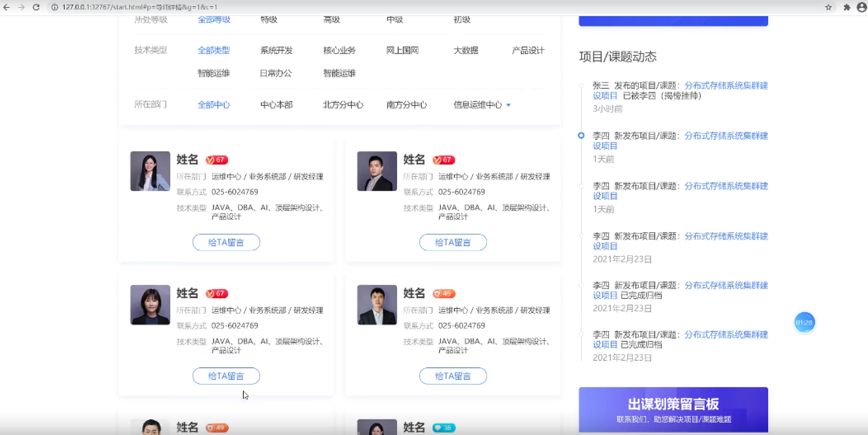
Task: Filter by 高级 level
Action: (x=332, y=19)
